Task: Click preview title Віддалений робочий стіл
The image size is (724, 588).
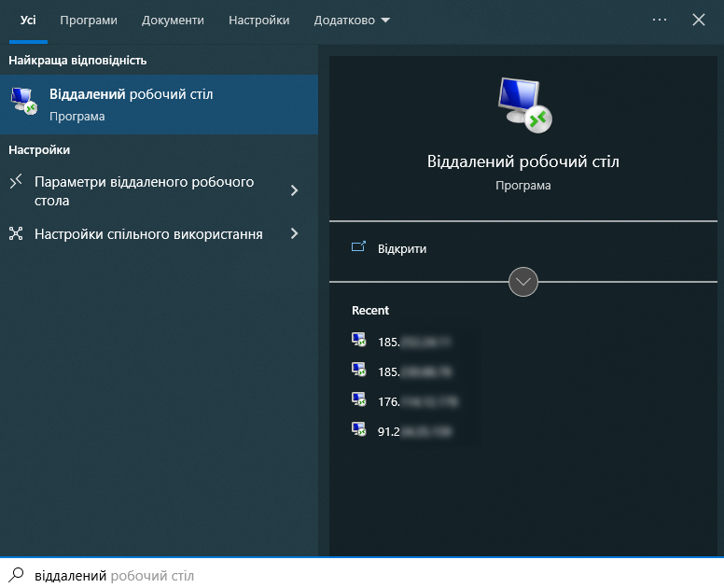Action: pyautogui.click(x=523, y=161)
